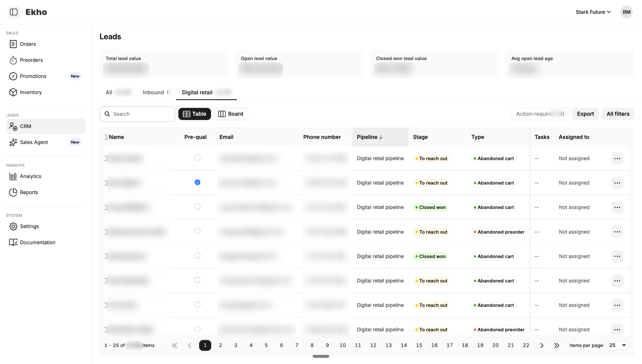Click 'Not assigned' in the first row

tap(574, 159)
